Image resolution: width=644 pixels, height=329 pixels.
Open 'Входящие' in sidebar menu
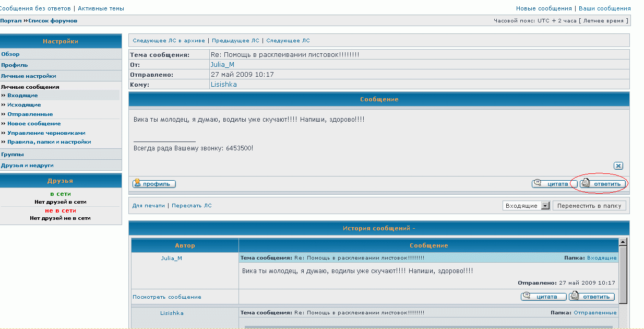point(22,96)
